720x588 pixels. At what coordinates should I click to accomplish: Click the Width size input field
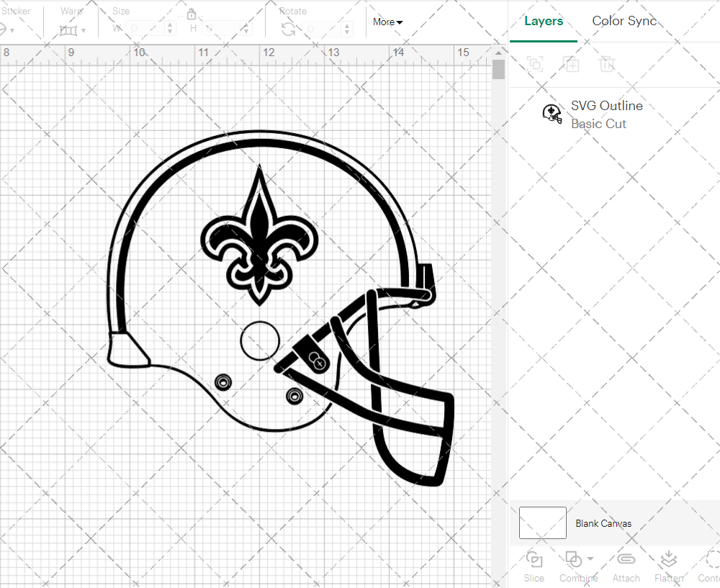[145, 29]
